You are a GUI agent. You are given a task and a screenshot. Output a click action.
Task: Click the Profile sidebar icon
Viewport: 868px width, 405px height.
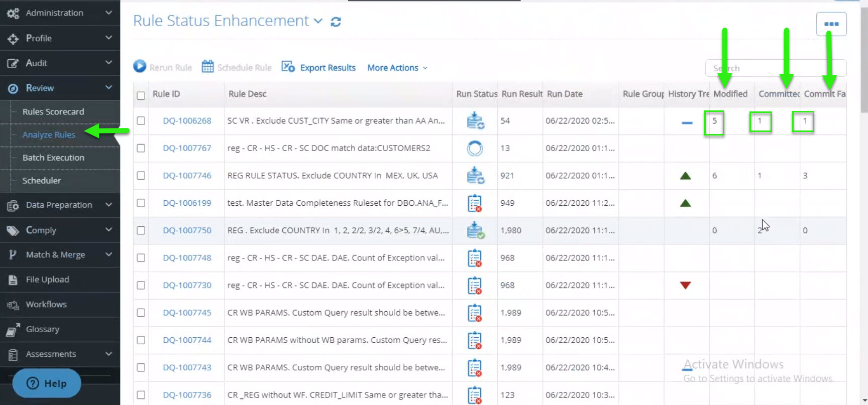(13, 38)
